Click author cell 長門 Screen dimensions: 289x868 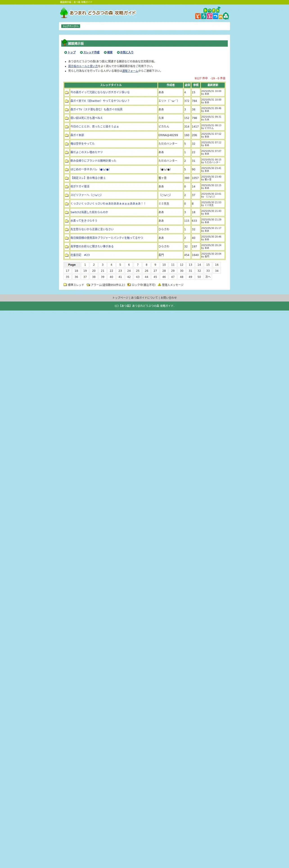pyautogui.click(x=171, y=255)
